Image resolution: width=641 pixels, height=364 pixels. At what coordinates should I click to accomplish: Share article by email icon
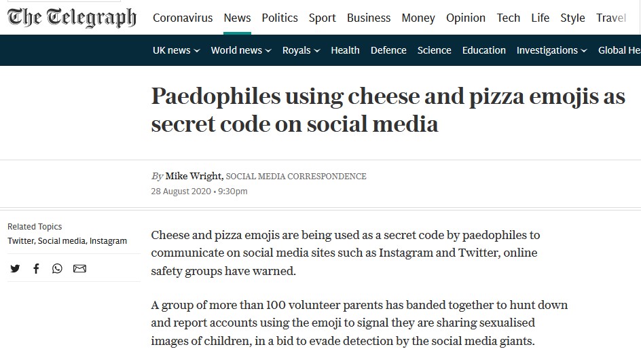(79, 268)
